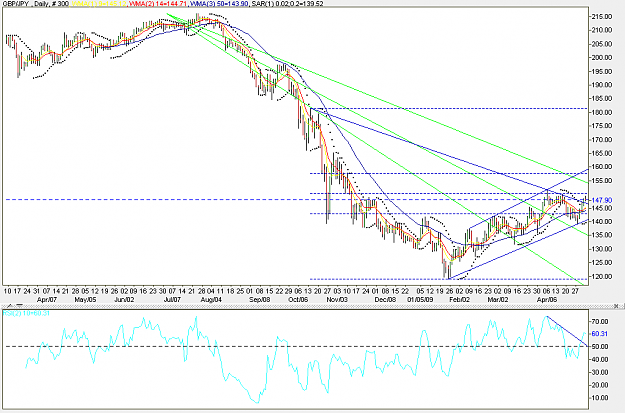Click the up arrow on the RSI pane bar
Image resolution: width=625 pixels, height=413 pixels.
(12, 306)
